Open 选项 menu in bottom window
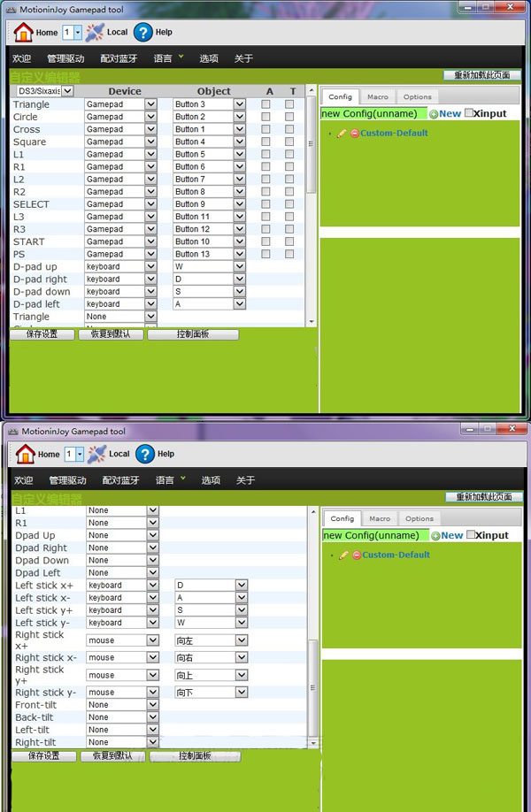The width and height of the screenshot is (531, 812). click(211, 480)
